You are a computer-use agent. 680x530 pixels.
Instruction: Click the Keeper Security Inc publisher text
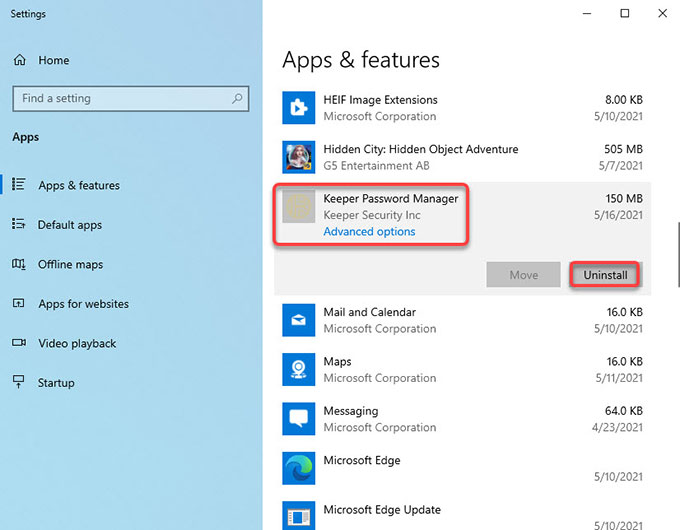click(x=372, y=215)
